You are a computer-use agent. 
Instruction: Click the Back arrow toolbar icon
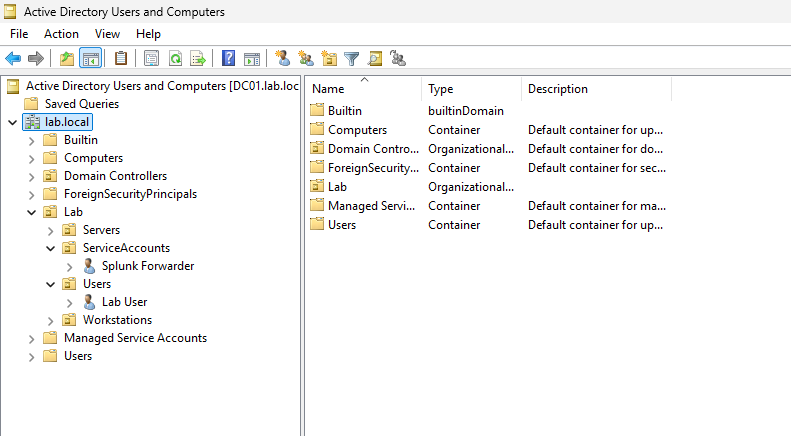coord(13,59)
